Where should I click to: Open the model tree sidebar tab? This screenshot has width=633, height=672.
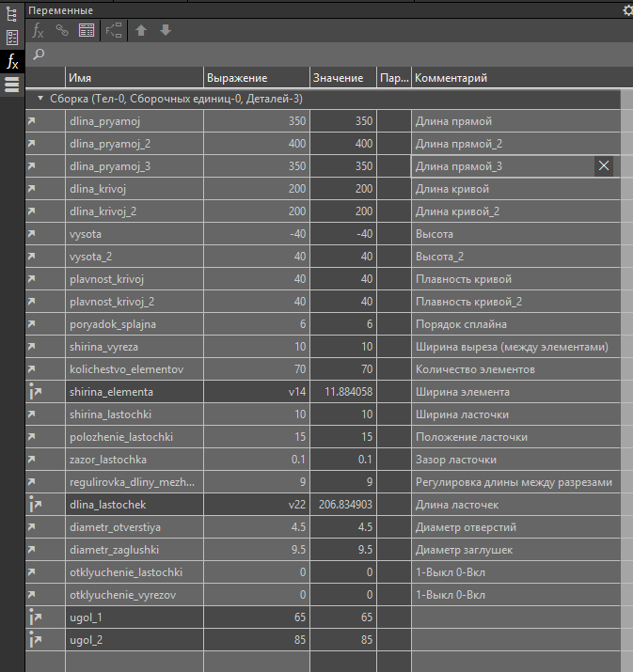point(12,13)
